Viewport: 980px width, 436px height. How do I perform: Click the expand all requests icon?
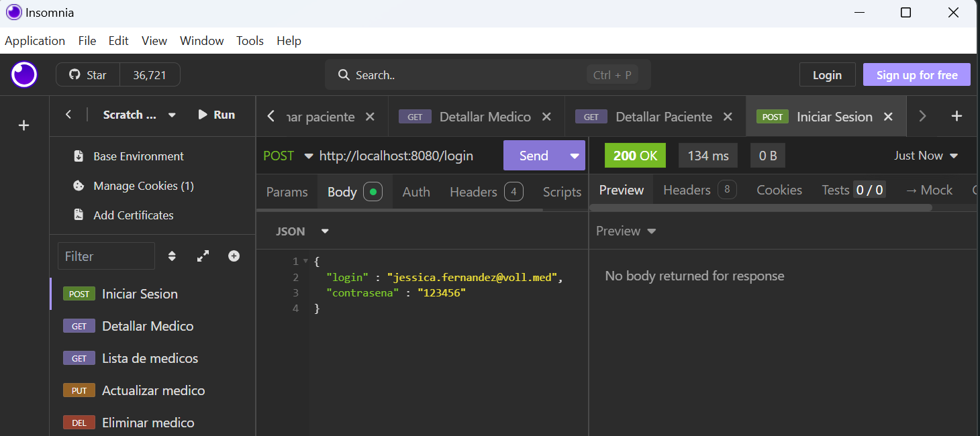click(203, 256)
